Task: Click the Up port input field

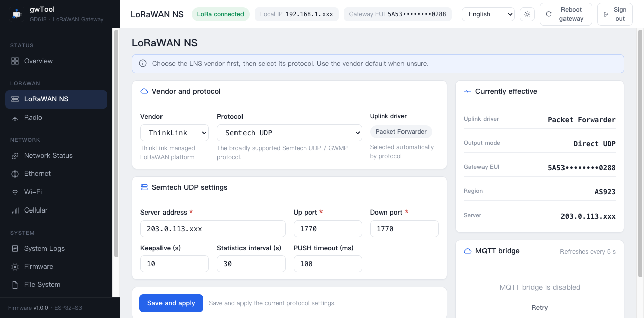Action: click(x=328, y=229)
